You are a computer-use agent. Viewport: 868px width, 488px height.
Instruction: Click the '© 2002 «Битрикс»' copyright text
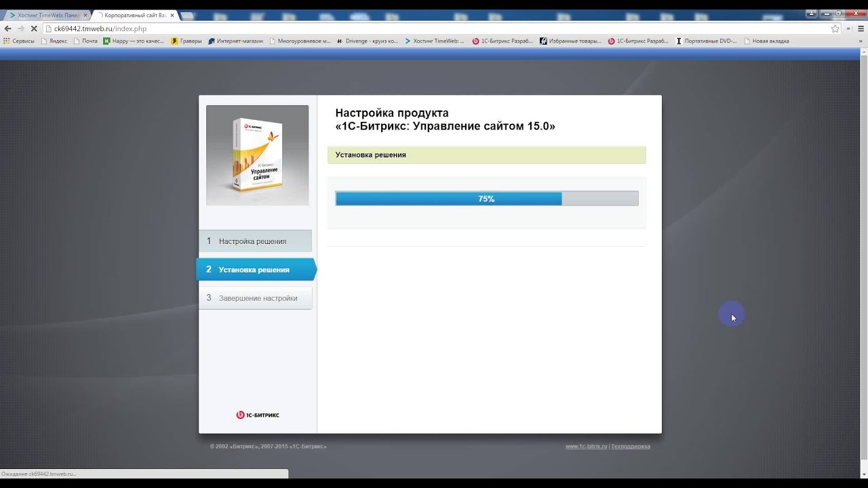pos(268,447)
